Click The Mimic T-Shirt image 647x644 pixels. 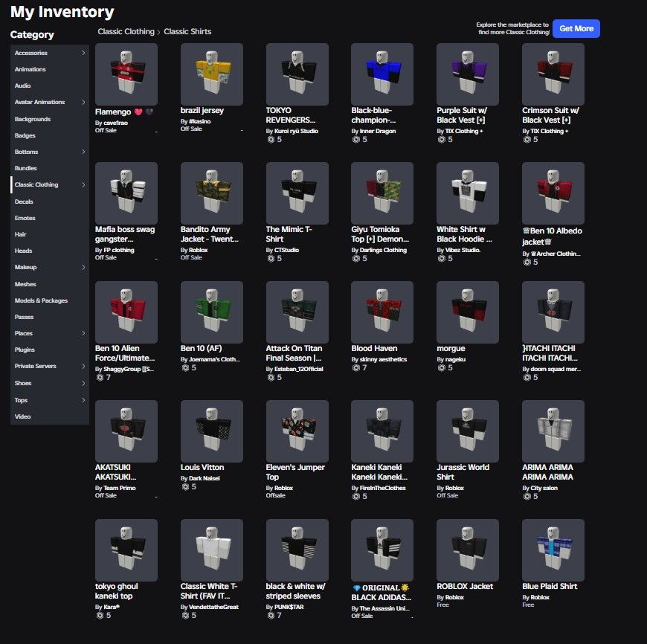[297, 193]
